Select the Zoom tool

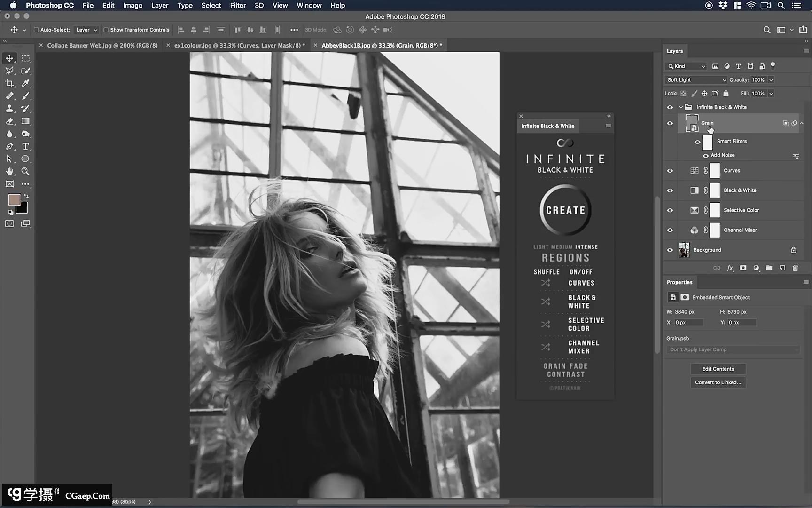[x=25, y=172]
